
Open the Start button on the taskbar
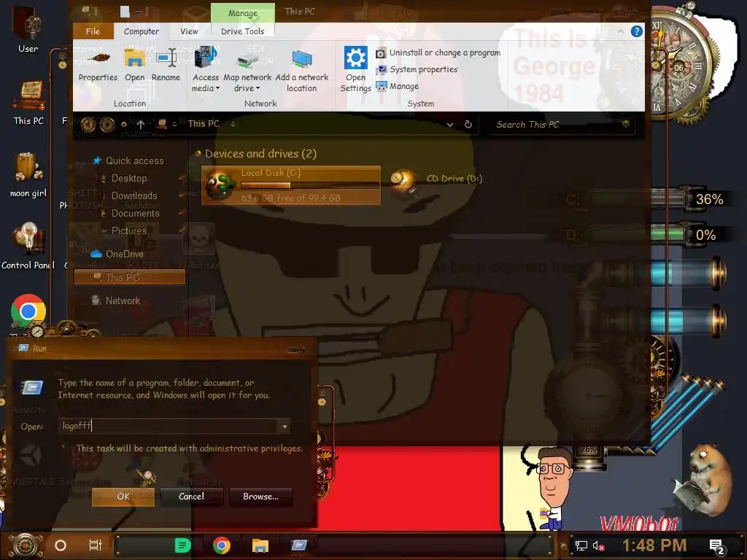pos(25,545)
